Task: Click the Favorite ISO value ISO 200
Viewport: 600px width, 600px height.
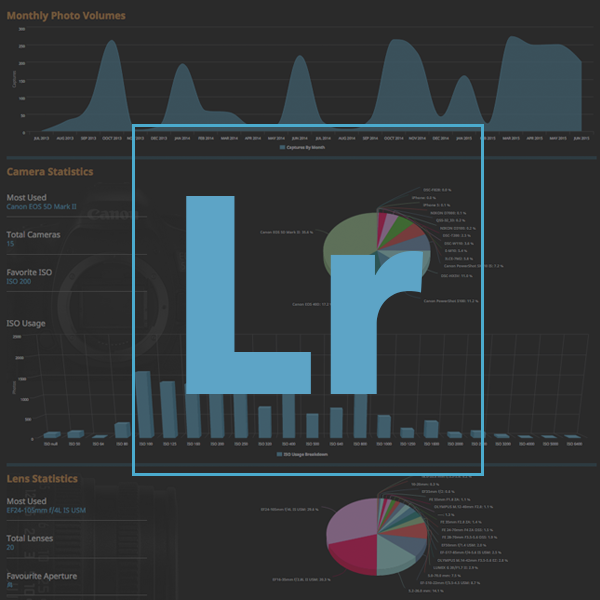Action: pyautogui.click(x=19, y=281)
